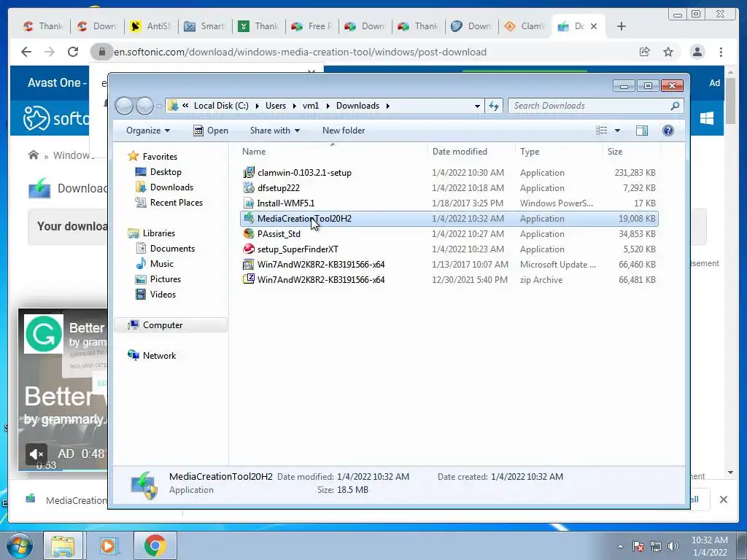Click Open in the Explorer toolbar
747x560 pixels.
pos(211,131)
